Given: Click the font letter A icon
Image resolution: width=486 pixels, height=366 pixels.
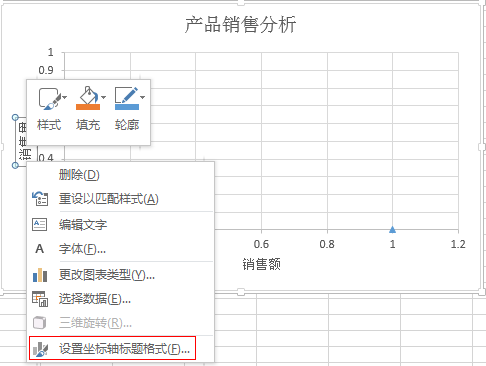Looking at the screenshot, I should pos(40,249).
